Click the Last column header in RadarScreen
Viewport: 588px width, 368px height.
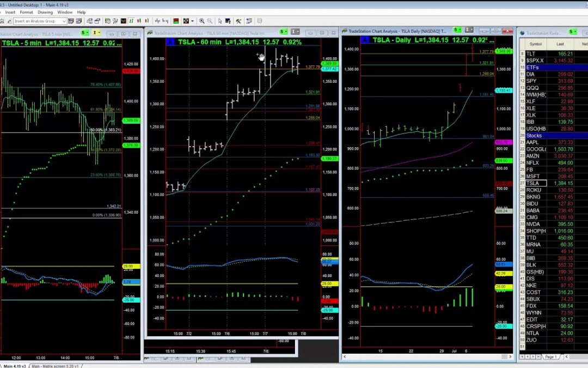pos(560,44)
